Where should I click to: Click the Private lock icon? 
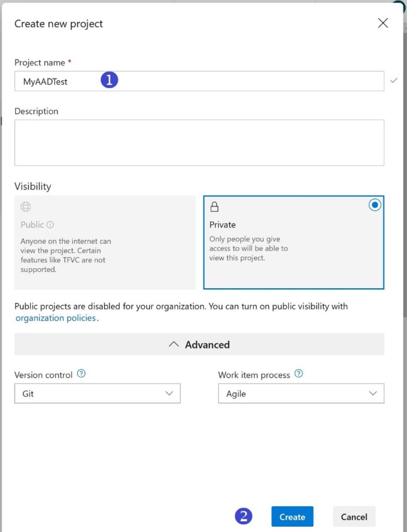(215, 207)
